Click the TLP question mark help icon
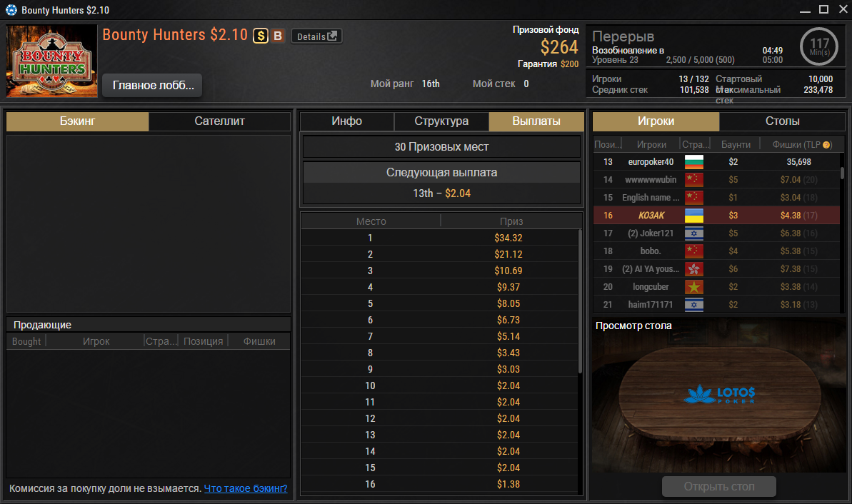Screen dimensions: 852x504 click(826, 144)
